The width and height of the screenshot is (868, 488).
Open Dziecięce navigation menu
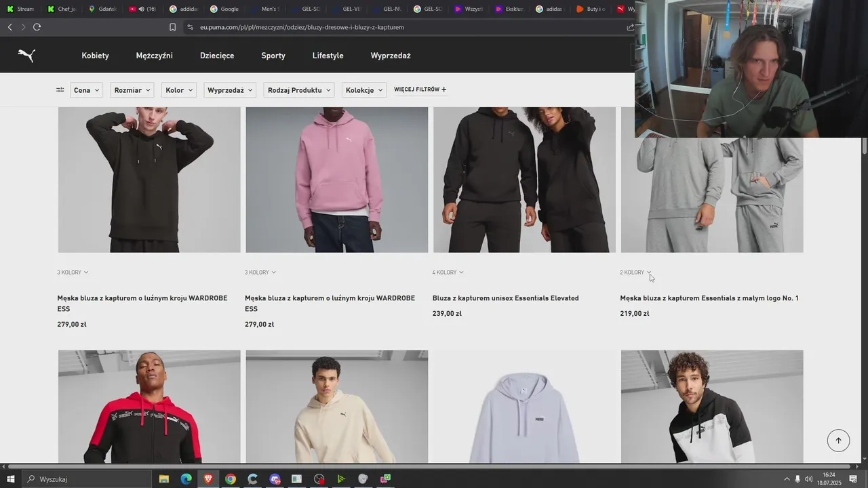(x=217, y=56)
